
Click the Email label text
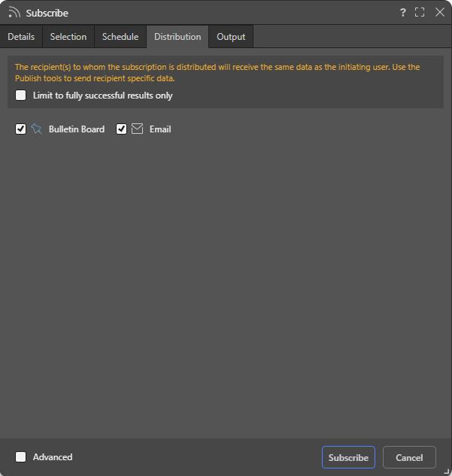160,129
